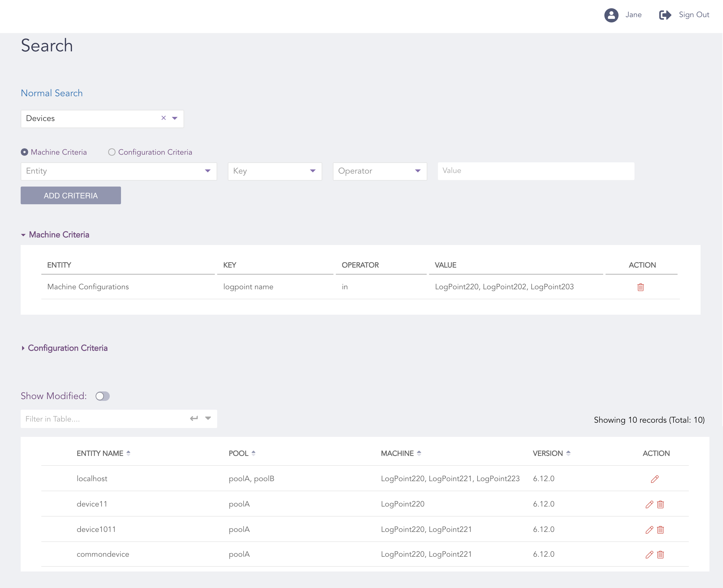Click into the Value input field

pos(536,171)
